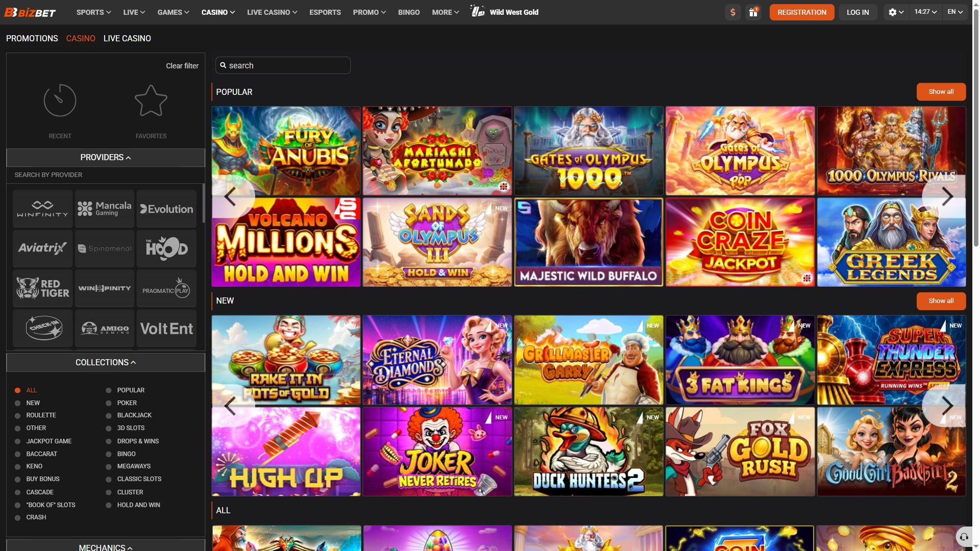Viewport: 980px width, 551px height.
Task: Select the Mancala Gaming provider logo
Action: [x=105, y=209]
